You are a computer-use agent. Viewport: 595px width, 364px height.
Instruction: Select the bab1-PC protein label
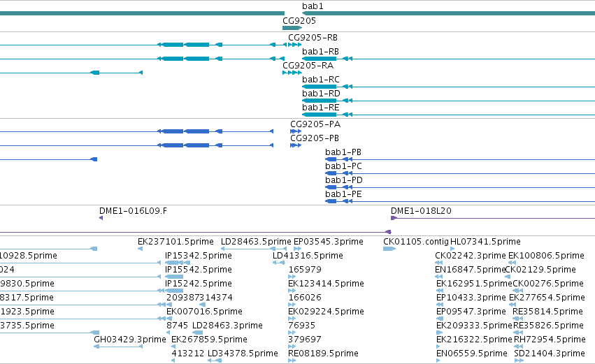tap(343, 166)
